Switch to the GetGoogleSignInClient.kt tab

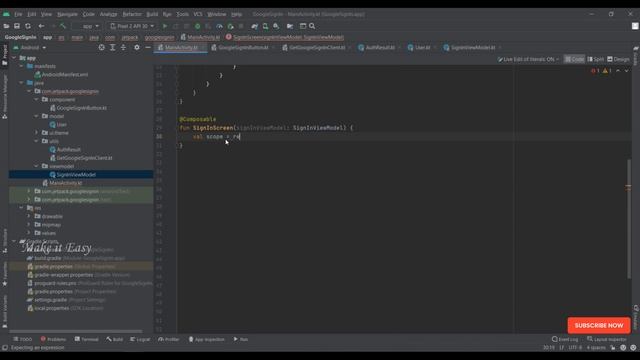(317, 48)
